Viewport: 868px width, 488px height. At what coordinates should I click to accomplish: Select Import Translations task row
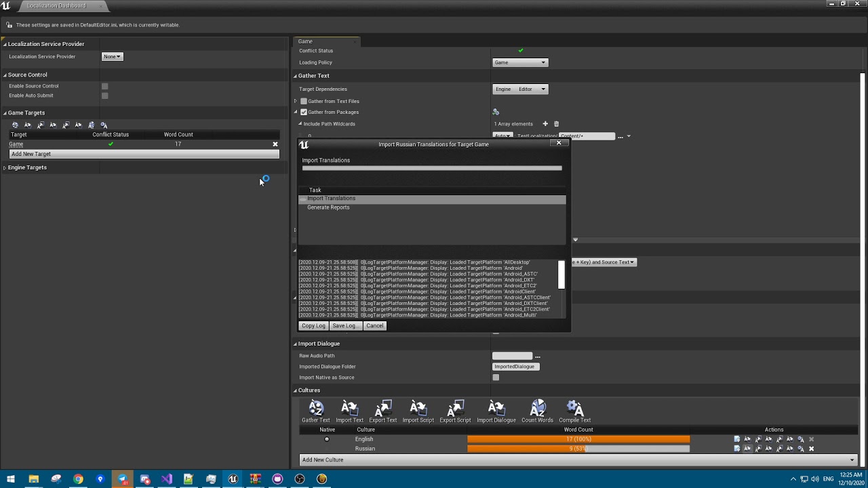(x=432, y=199)
